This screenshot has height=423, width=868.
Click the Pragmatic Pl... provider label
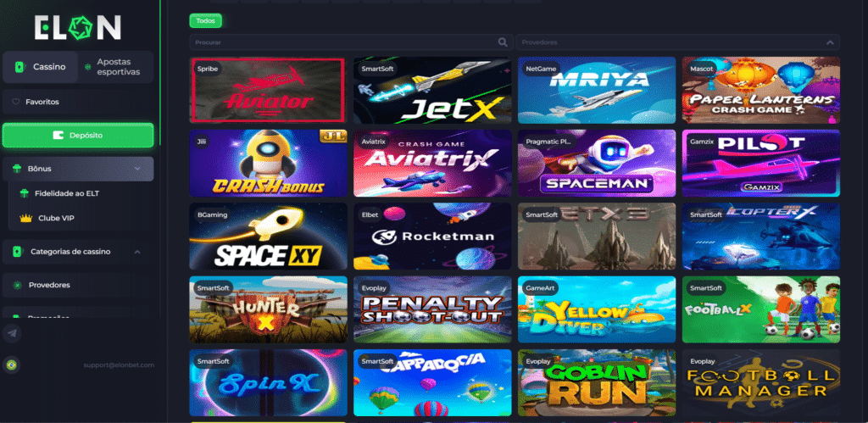(x=548, y=142)
